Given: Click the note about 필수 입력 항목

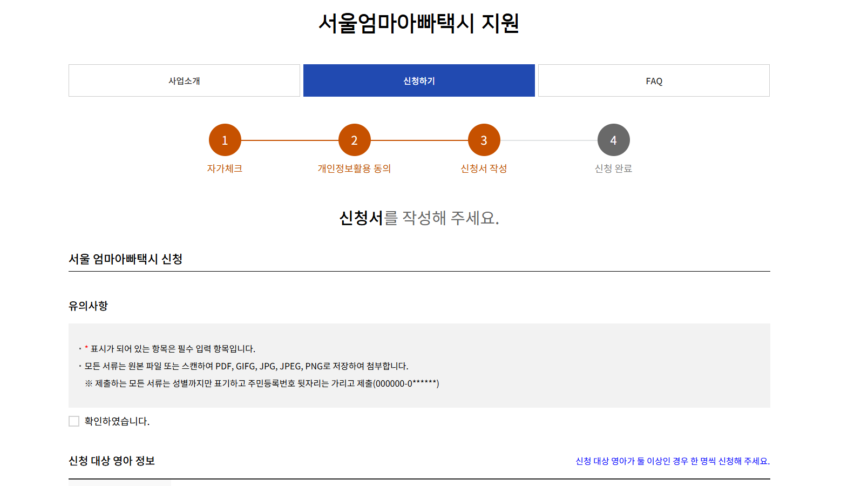Looking at the screenshot, I should 170,349.
